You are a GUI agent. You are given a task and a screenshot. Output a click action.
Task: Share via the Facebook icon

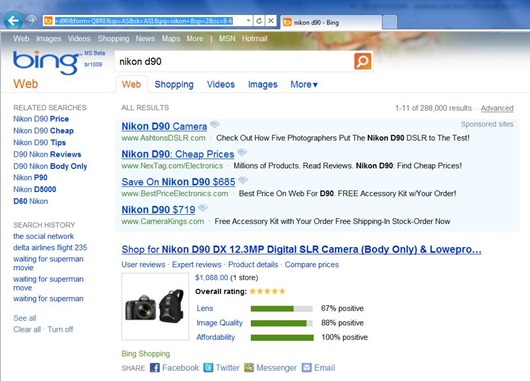[x=155, y=368]
